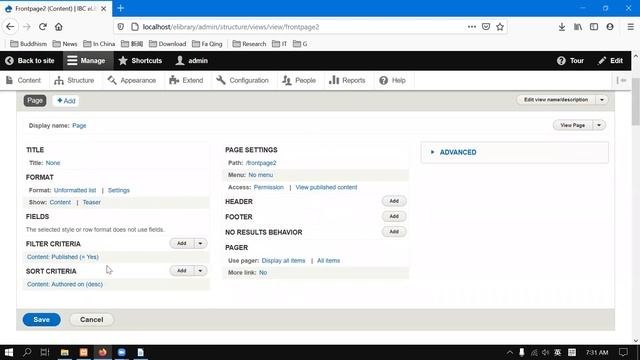Screen dimensions: 640x360
Task: Open Reports admin menu
Action: tap(347, 80)
